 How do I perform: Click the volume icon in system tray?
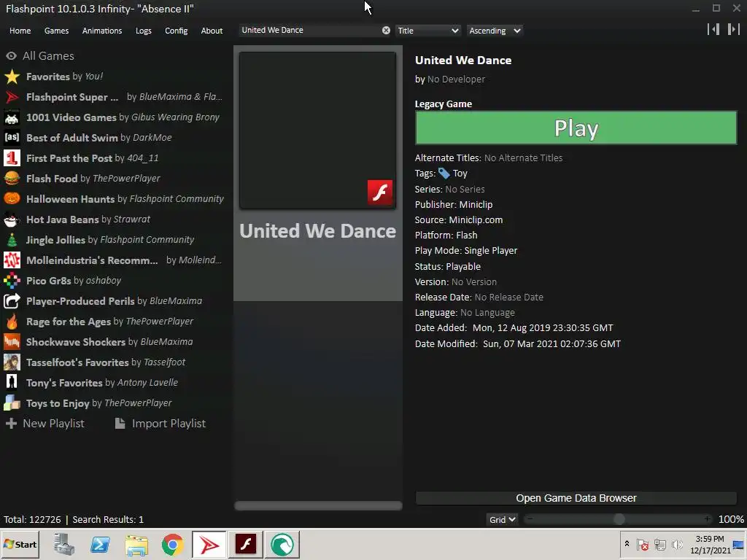click(x=676, y=544)
